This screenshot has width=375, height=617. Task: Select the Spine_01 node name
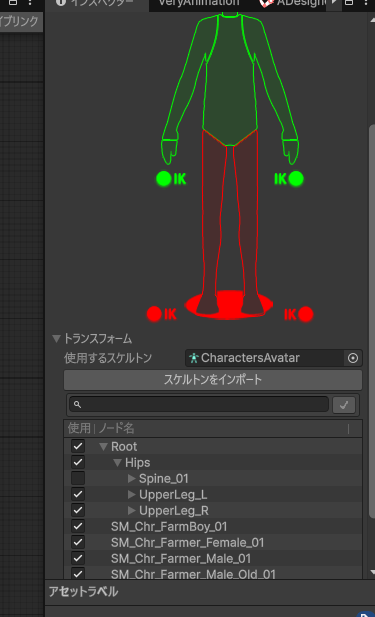coord(164,479)
